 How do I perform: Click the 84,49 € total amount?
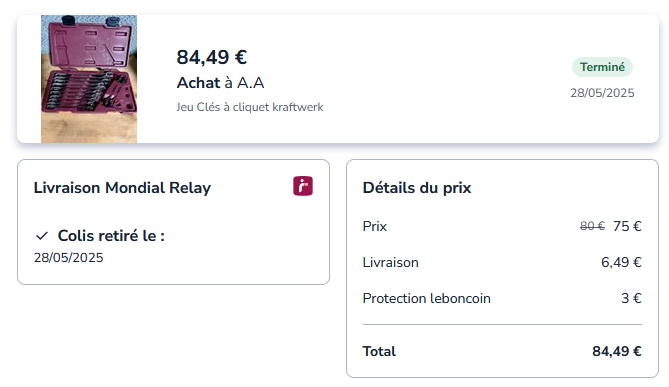[x=617, y=351]
